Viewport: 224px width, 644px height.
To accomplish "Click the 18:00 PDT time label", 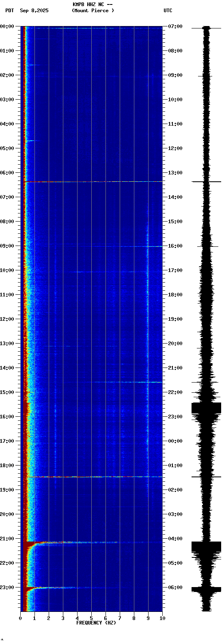I will [x=7, y=466].
